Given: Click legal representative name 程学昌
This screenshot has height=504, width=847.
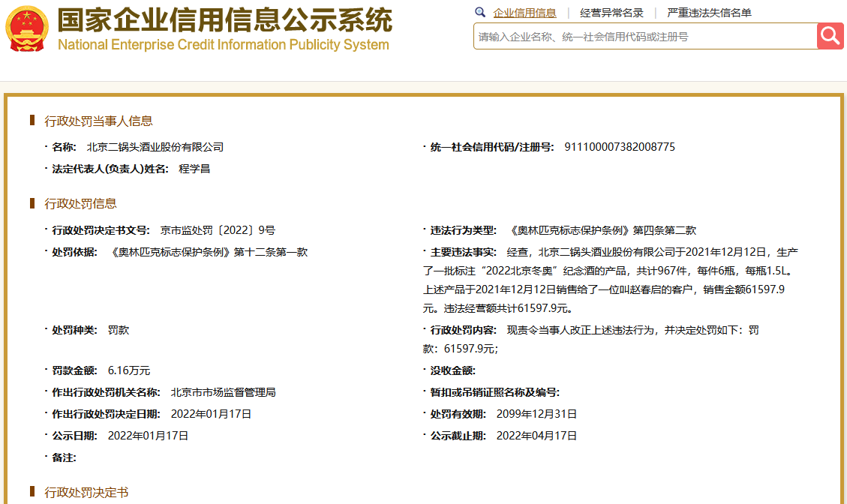Looking at the screenshot, I should pos(194,169).
